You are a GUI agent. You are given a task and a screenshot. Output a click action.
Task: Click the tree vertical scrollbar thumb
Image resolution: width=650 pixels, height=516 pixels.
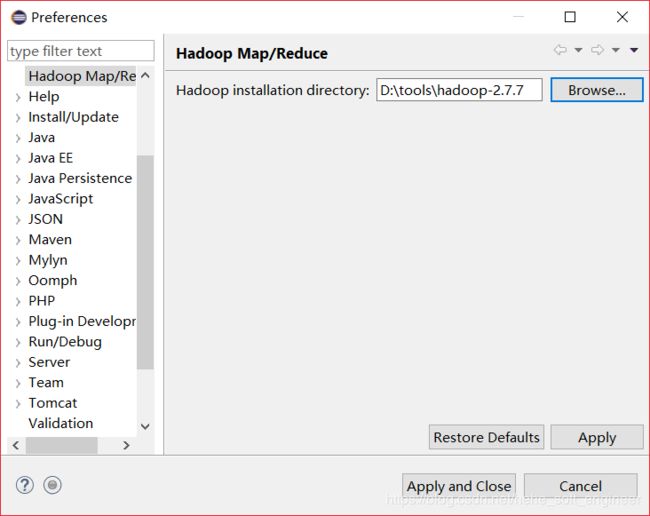click(145, 262)
